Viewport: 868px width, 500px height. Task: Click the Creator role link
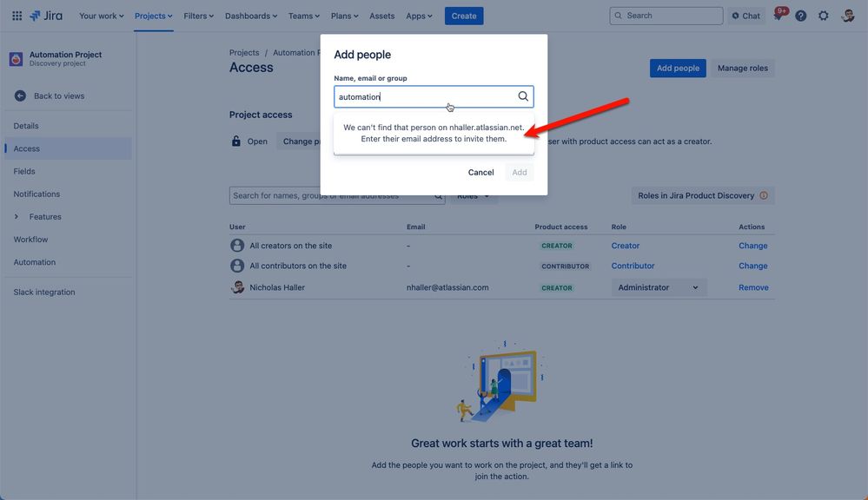[x=625, y=245]
